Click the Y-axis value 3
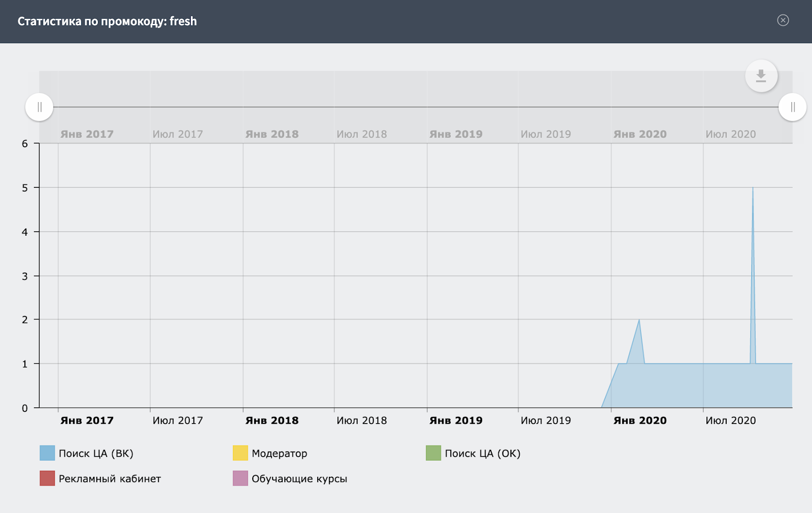This screenshot has width=812, height=513. tap(25, 276)
